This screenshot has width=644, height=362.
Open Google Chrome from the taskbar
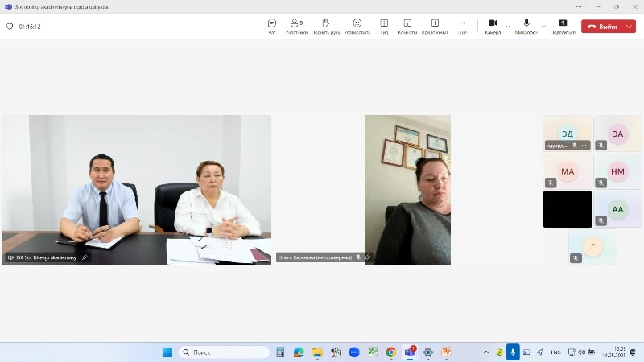390,352
